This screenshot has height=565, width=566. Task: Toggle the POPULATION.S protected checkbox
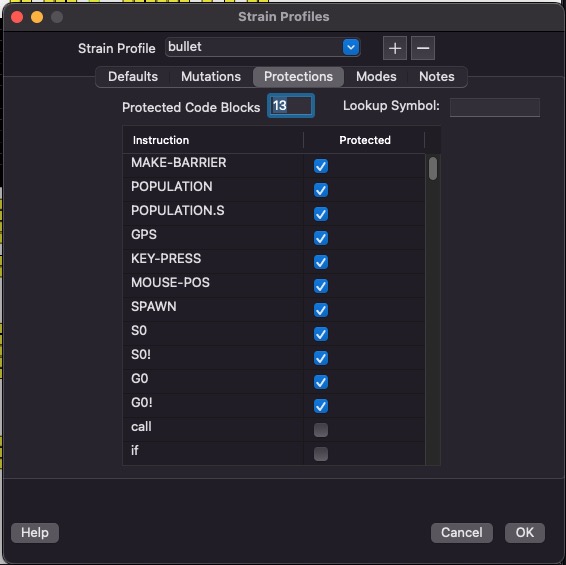(x=321, y=214)
